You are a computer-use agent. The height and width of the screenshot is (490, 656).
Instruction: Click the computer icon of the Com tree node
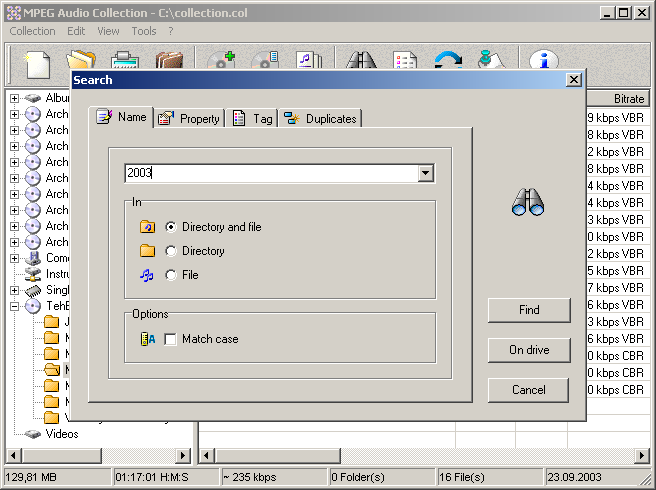(33, 258)
